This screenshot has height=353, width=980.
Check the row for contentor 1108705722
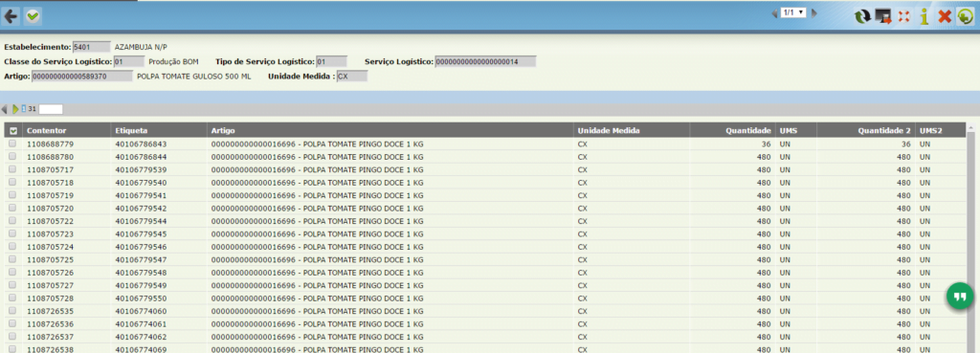(12, 221)
